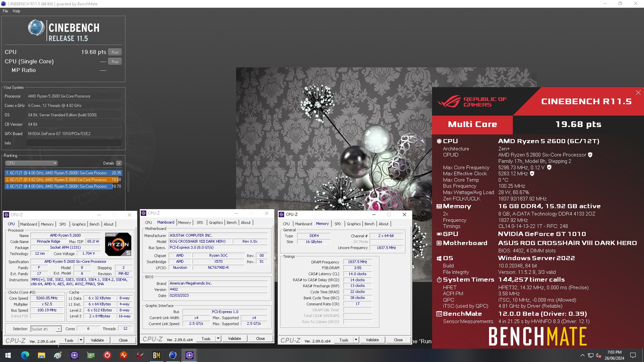Switch to Bench tab in CPU-Z CPU window
The height and width of the screenshot is (362, 644).
(94, 224)
